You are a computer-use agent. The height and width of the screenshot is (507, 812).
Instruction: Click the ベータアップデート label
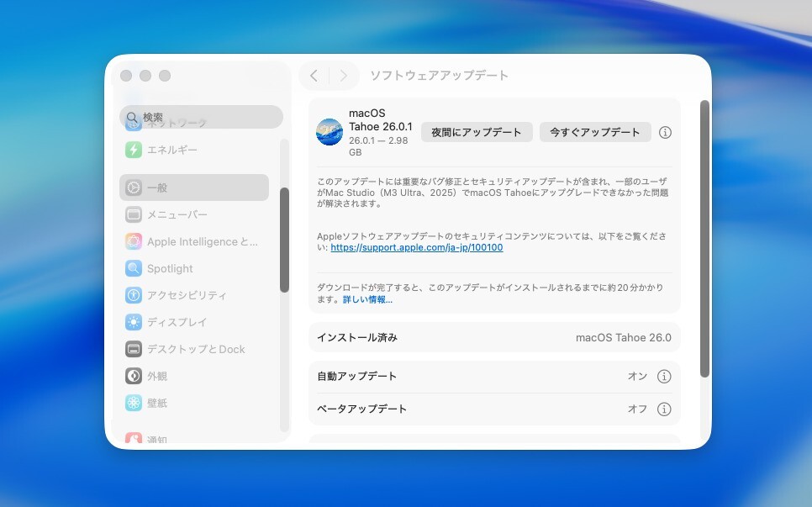[x=362, y=409]
